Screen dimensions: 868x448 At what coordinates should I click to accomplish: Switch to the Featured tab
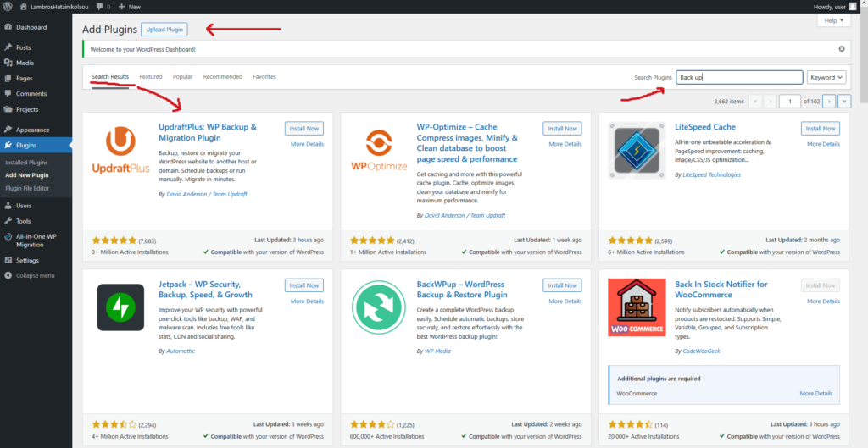[x=151, y=77]
